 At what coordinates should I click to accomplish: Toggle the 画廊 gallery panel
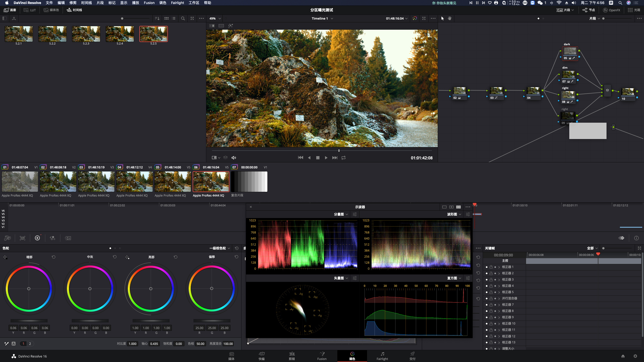tap(10, 10)
